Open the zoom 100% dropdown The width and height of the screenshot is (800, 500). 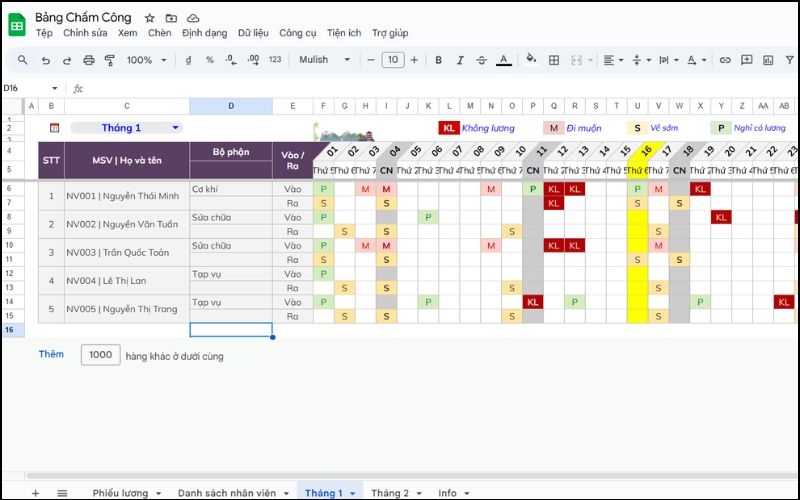(x=147, y=60)
